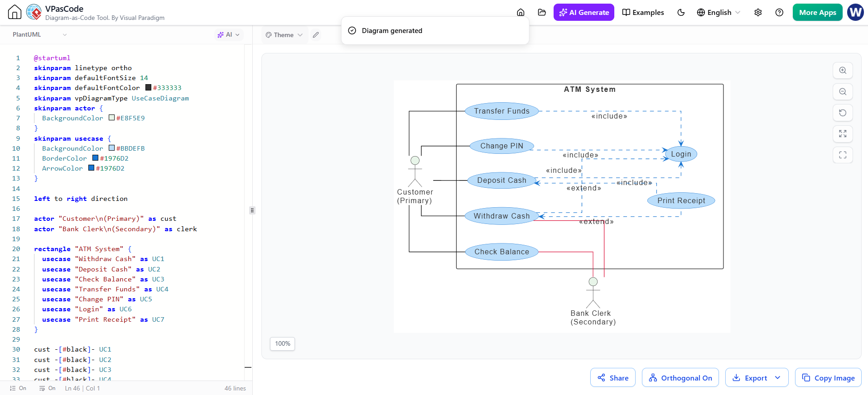
Task: Click the rectangle "ATM System" code line
Action: 82,249
